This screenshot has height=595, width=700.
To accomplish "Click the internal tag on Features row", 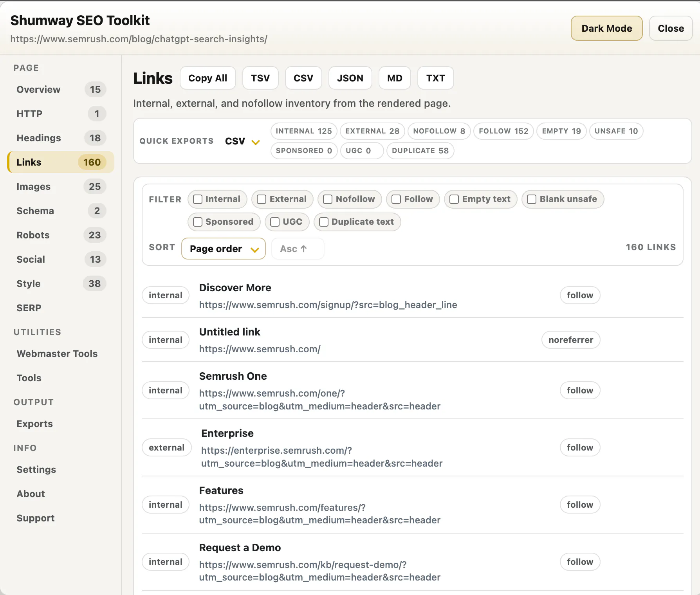I will coord(166,505).
